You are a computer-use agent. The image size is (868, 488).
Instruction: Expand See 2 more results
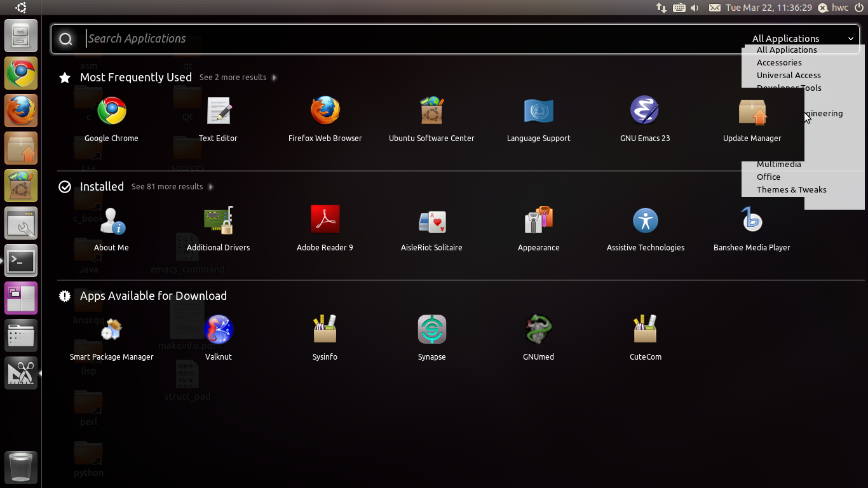click(x=238, y=78)
